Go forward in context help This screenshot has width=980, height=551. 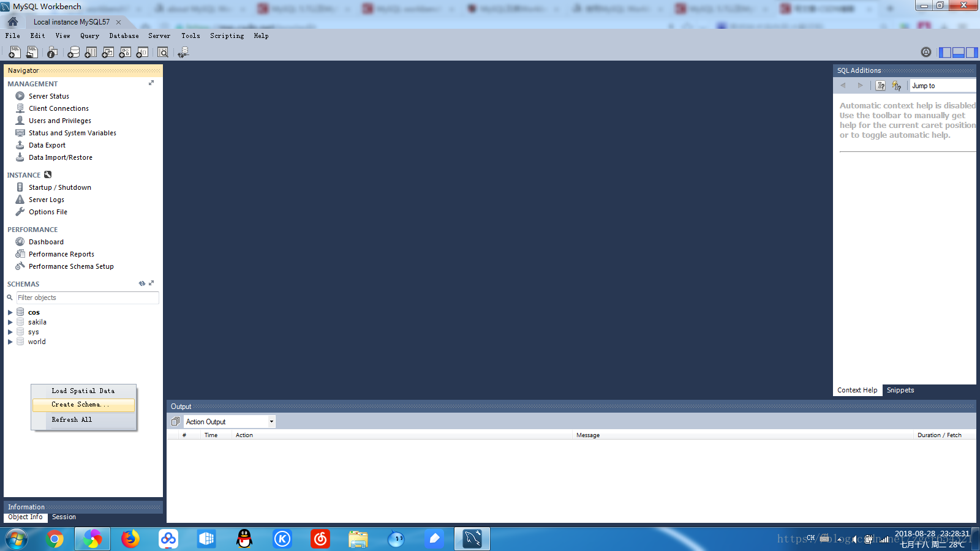click(860, 86)
